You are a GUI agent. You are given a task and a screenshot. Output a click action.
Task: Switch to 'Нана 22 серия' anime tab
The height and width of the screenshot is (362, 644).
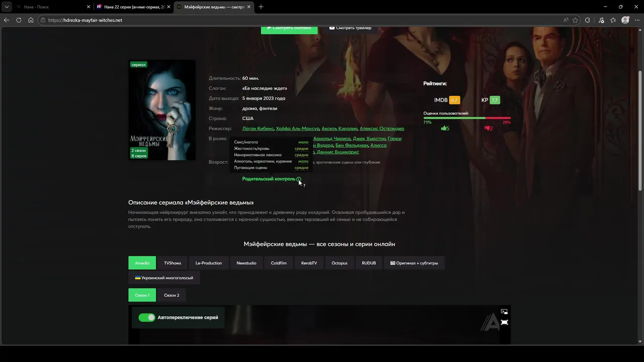(133, 7)
